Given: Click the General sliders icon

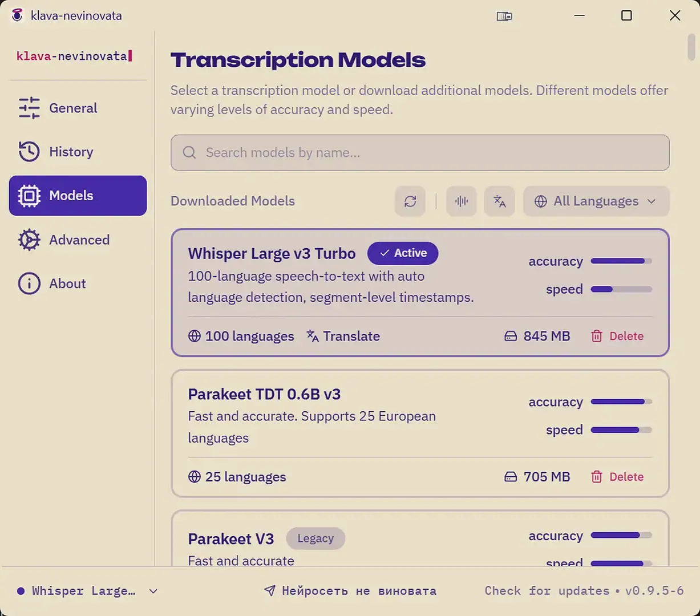Looking at the screenshot, I should (29, 108).
